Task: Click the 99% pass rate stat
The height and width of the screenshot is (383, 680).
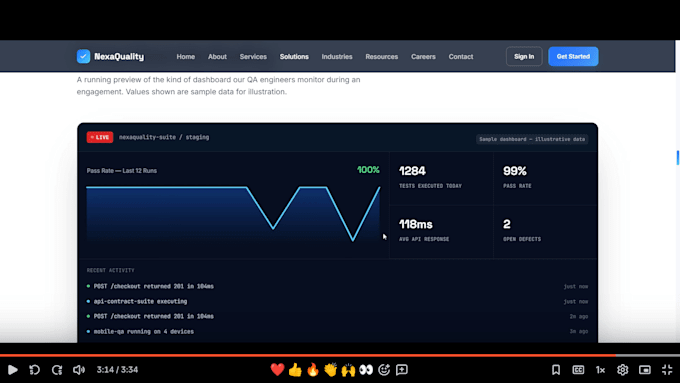Action: [x=545, y=177]
